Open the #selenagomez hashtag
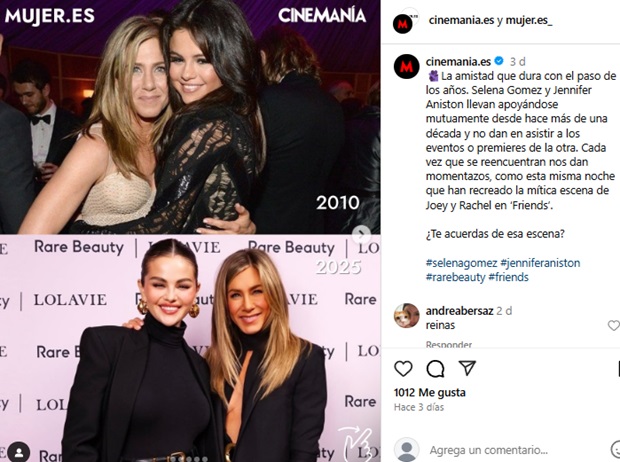The width and height of the screenshot is (620, 462). [x=461, y=263]
